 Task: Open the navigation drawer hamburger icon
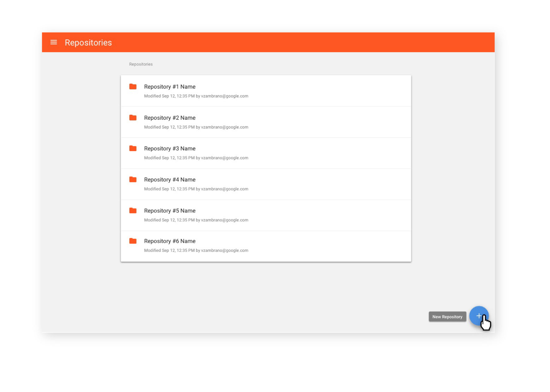coord(53,42)
